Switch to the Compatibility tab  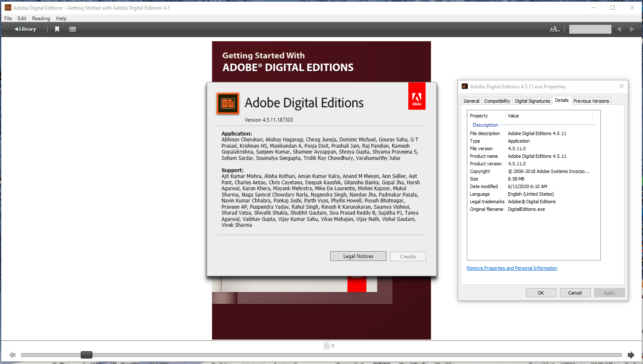497,101
